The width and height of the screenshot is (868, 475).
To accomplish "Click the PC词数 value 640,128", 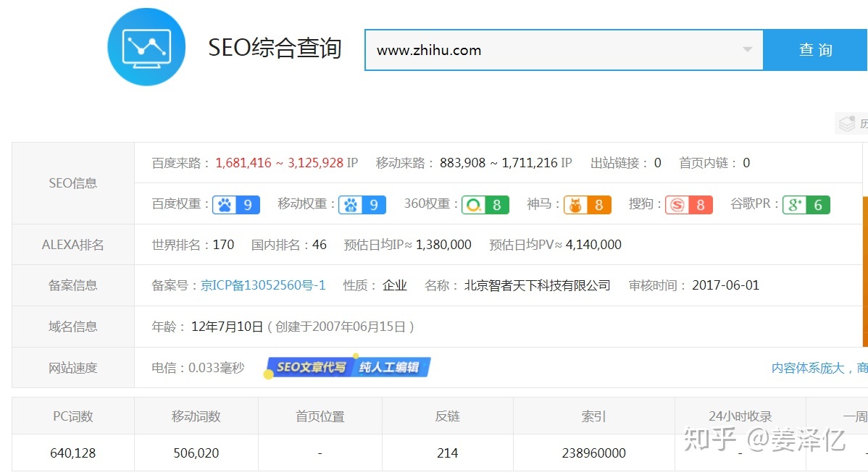I will [x=73, y=453].
